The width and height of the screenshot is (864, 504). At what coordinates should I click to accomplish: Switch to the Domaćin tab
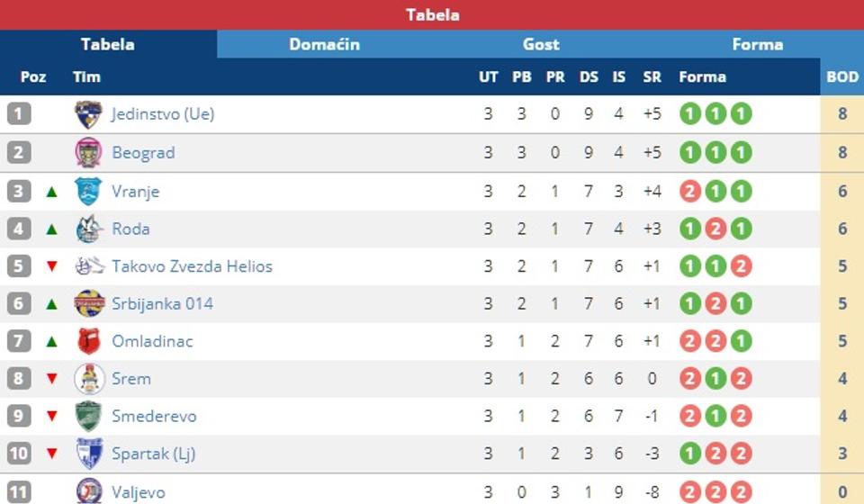point(324,44)
